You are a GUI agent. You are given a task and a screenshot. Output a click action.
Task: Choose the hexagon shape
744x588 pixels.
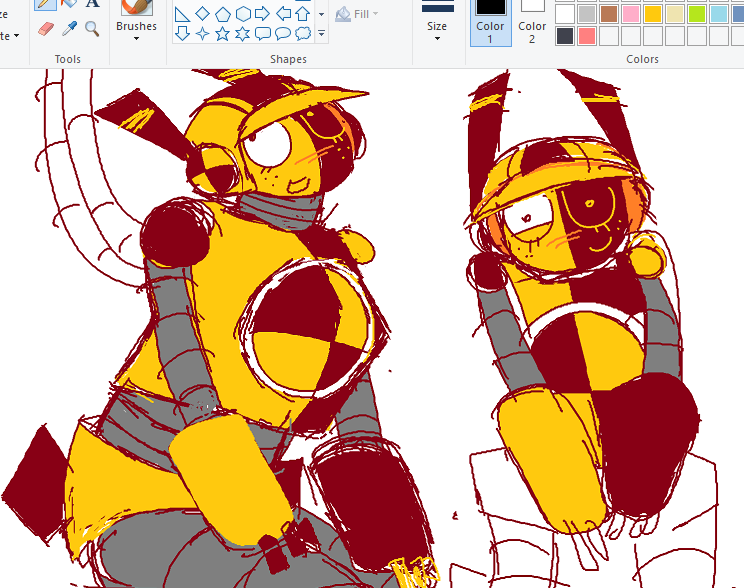[243, 14]
